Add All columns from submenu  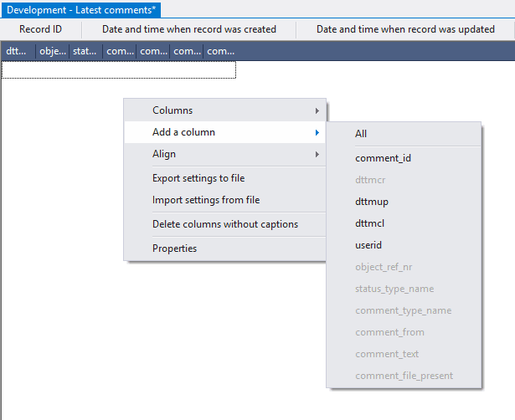361,134
